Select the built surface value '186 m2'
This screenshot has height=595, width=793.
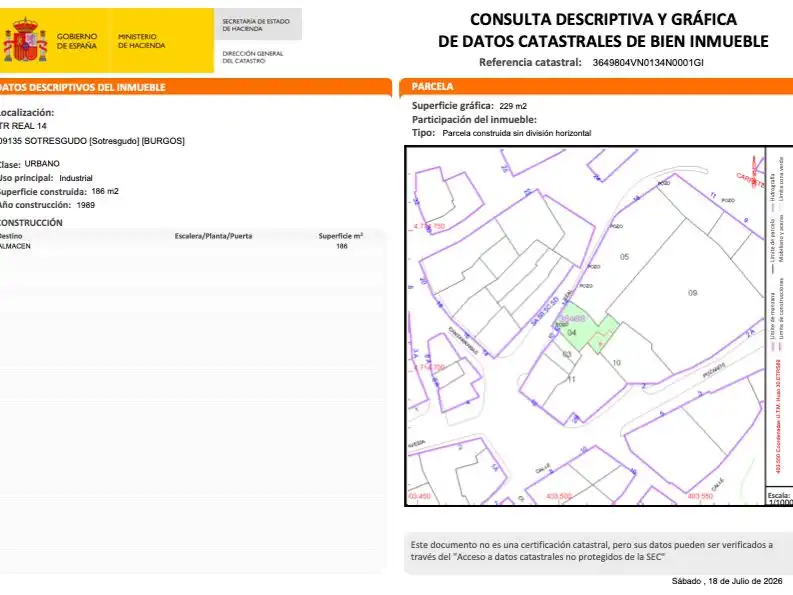click(105, 191)
